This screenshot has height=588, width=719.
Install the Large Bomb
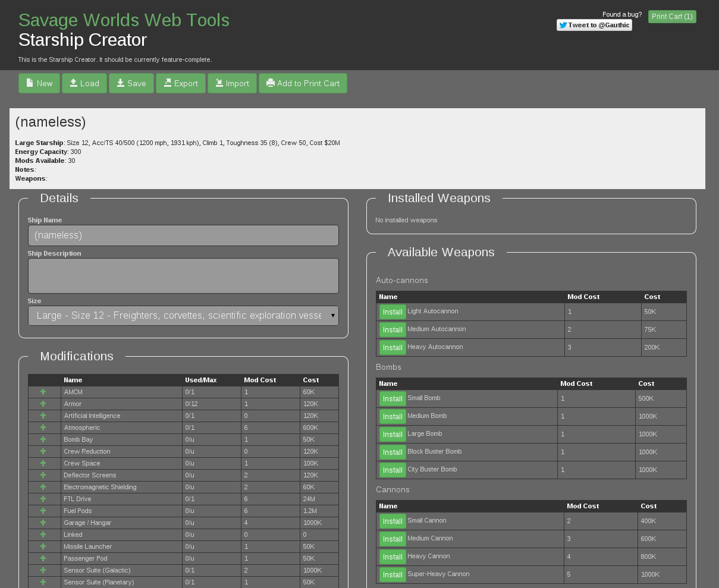click(x=393, y=435)
